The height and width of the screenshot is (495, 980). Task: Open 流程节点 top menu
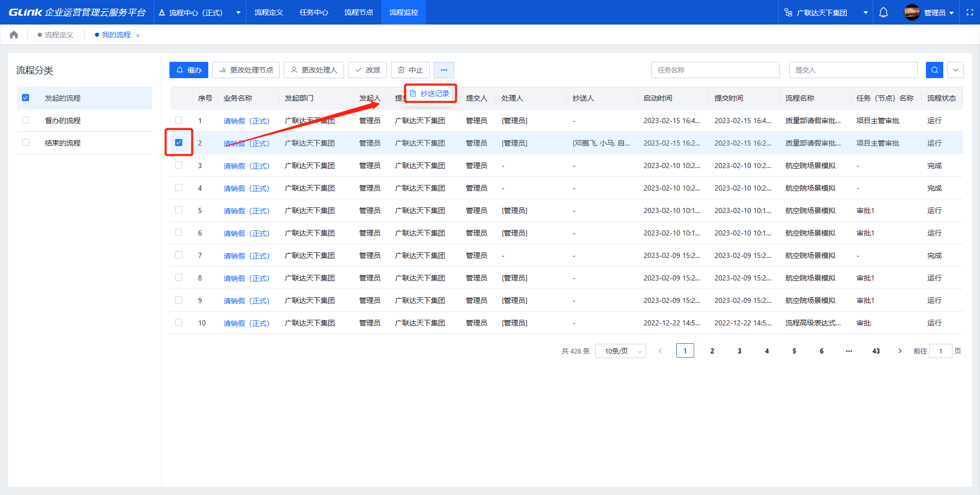pos(359,12)
